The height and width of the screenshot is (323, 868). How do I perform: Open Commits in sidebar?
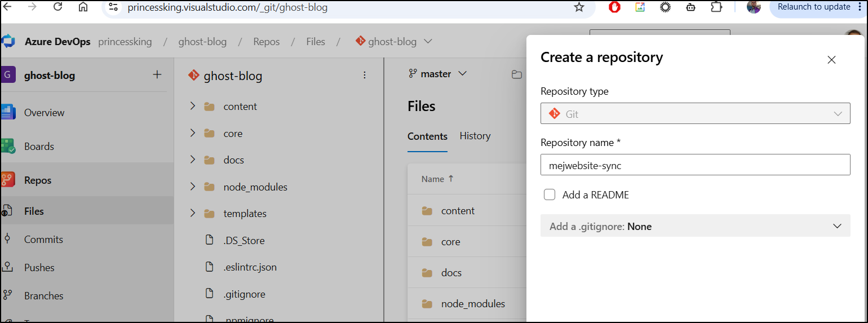pyautogui.click(x=43, y=240)
